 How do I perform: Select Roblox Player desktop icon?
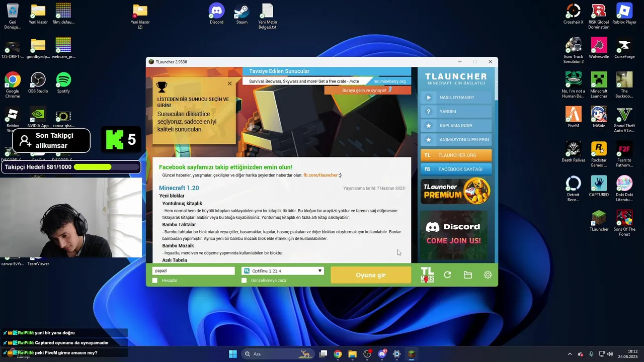tap(624, 14)
